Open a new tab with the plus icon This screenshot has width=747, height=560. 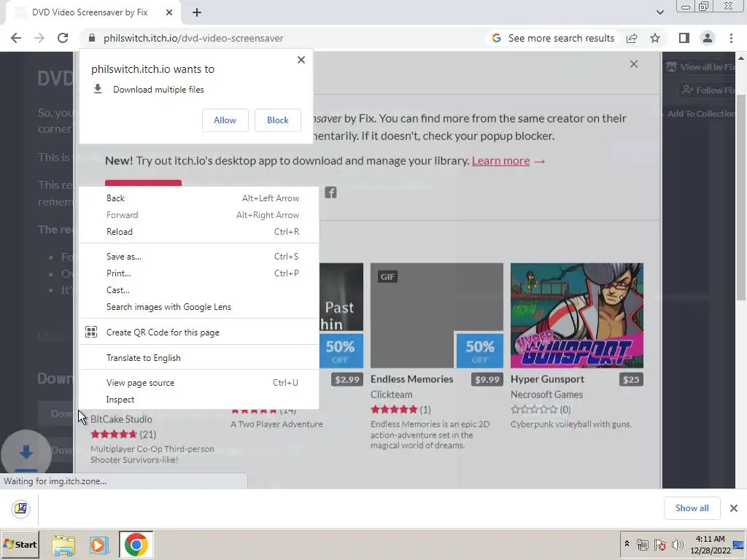click(197, 12)
